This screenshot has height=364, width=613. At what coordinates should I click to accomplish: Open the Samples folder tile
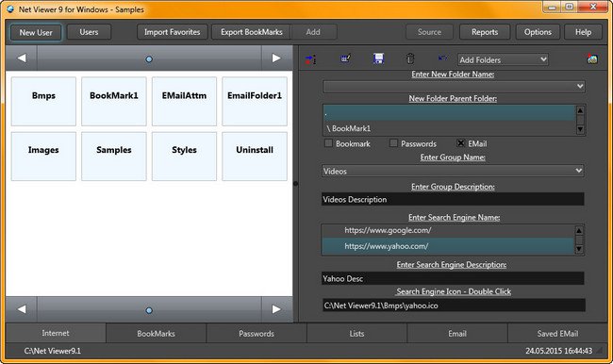[x=114, y=156]
